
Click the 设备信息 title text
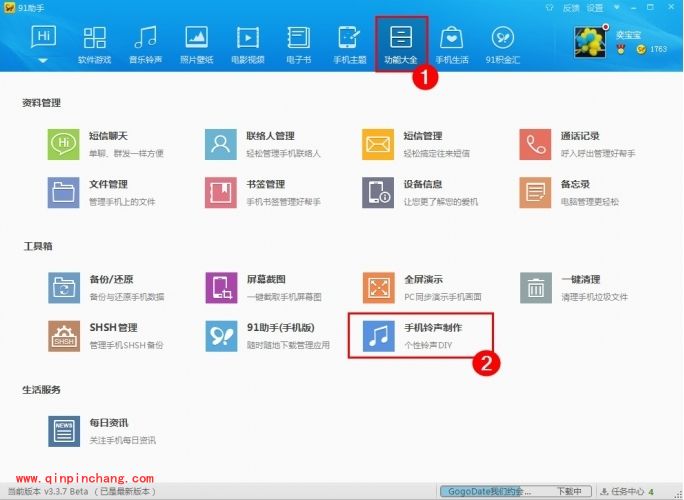pos(423,184)
